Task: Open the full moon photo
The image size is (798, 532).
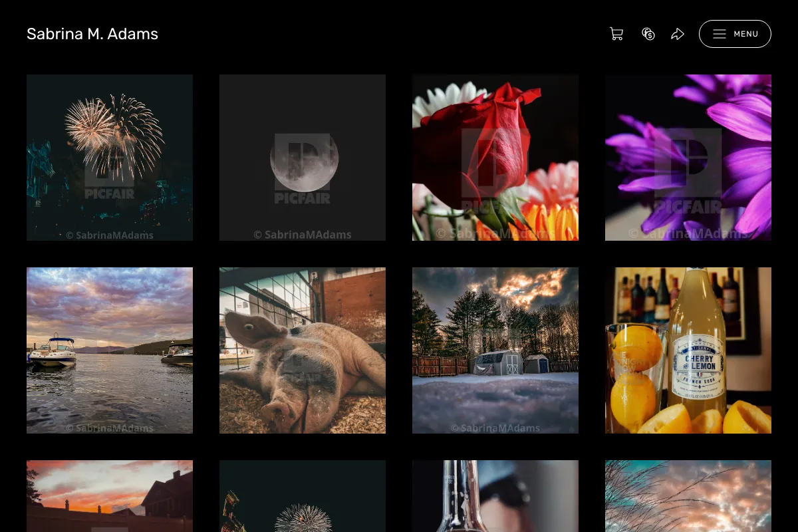Action: pos(303,158)
